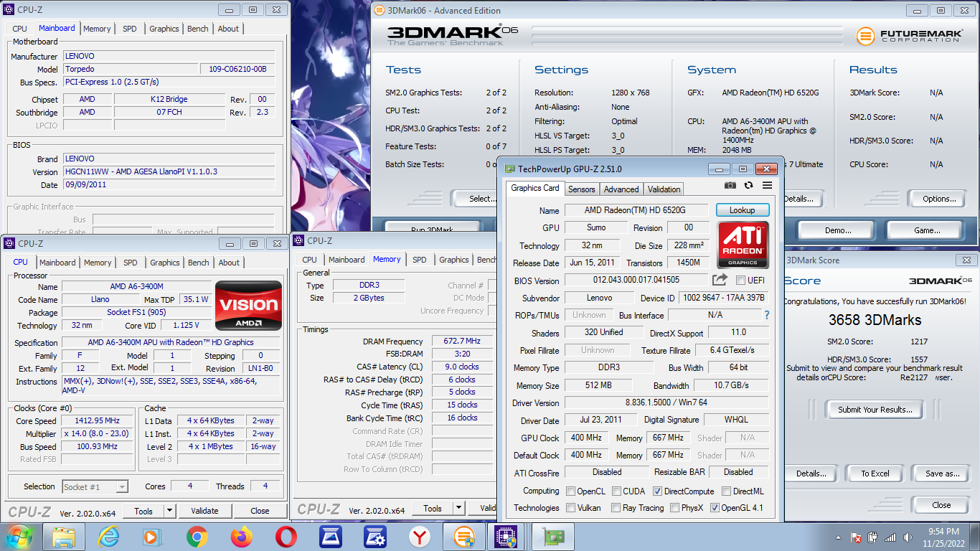Toggle the DirectCompute checkbox

(x=657, y=491)
